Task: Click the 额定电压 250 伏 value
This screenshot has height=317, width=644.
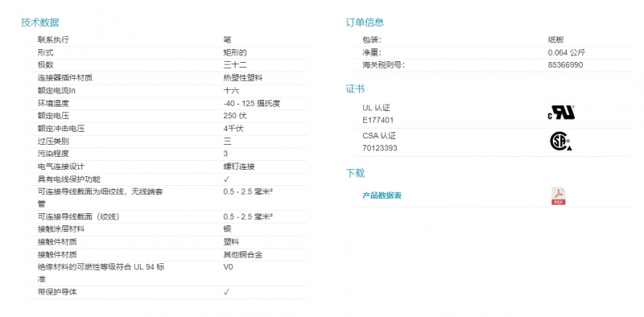Action: coord(235,116)
